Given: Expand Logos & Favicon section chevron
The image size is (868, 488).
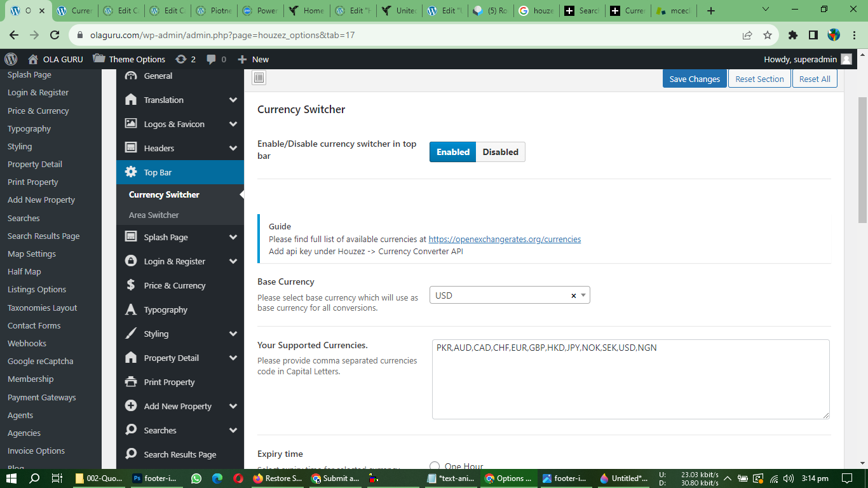Looking at the screenshot, I should click(233, 124).
